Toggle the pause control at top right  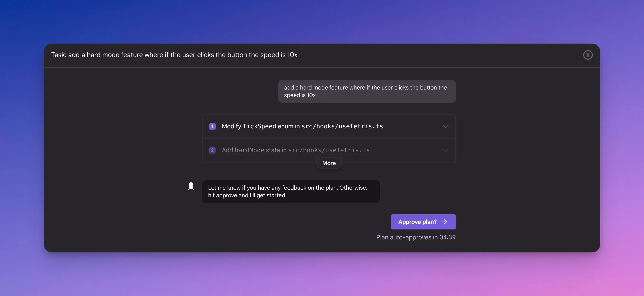tap(588, 55)
